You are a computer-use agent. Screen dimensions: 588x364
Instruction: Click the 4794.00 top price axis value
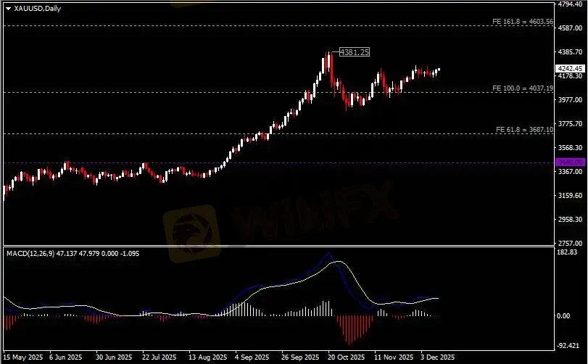[571, 4]
